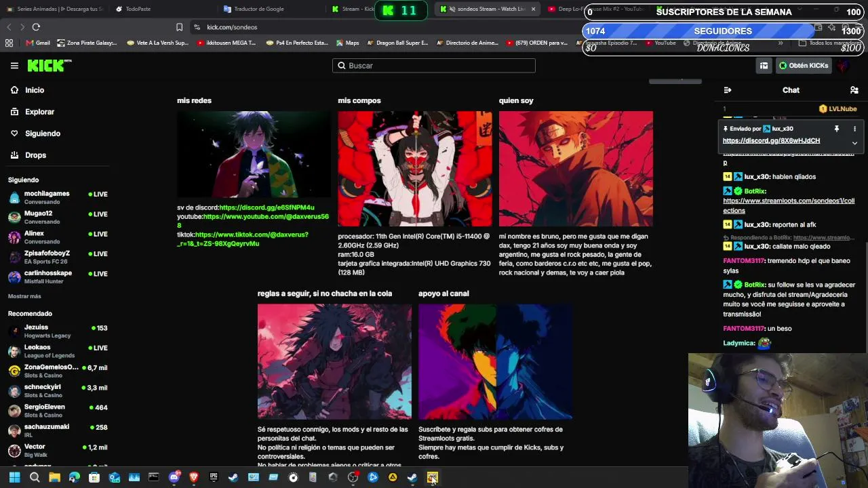Click the KICK logo
Image resolution: width=868 pixels, height=488 pixels.
(49, 66)
